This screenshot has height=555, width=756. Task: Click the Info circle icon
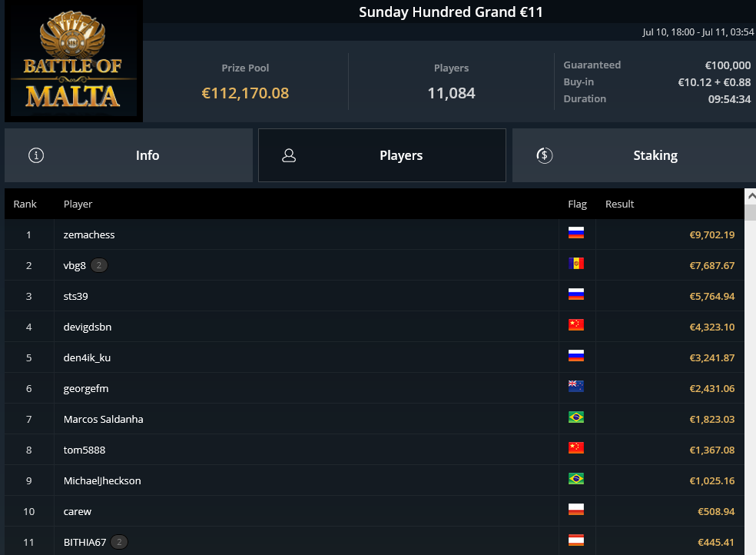[x=36, y=155]
